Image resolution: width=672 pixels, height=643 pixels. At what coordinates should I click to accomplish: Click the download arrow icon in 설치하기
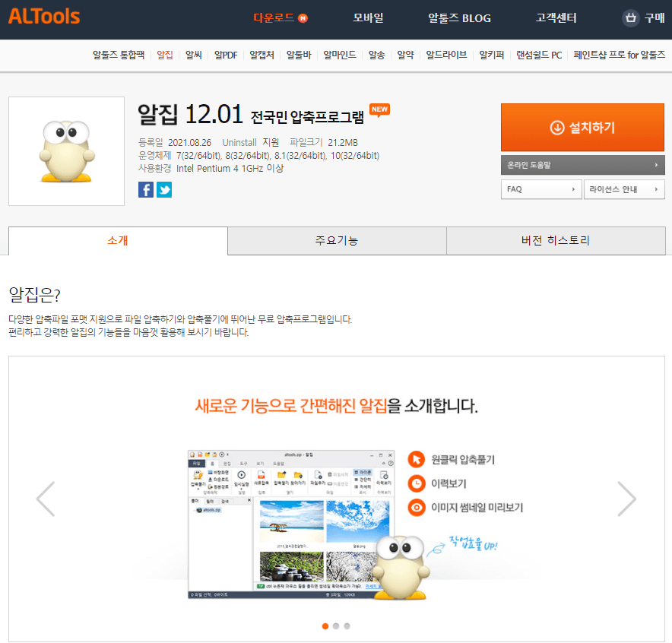pos(556,127)
